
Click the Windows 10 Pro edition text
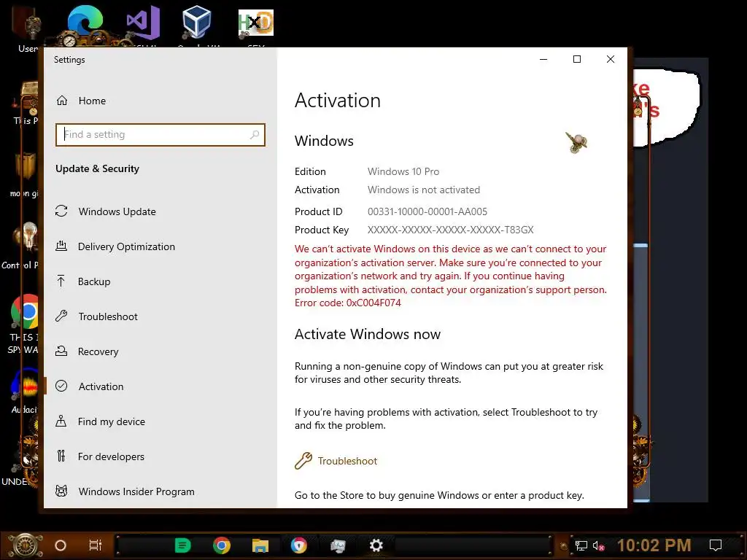tap(403, 171)
